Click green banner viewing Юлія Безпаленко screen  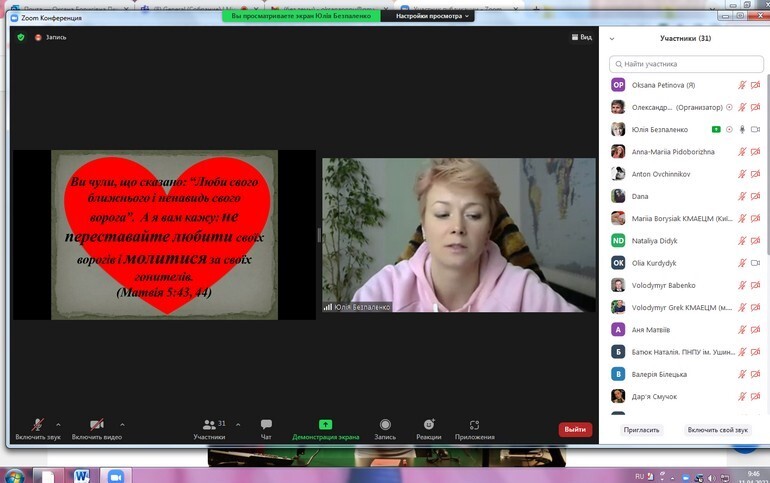pyautogui.click(x=301, y=16)
